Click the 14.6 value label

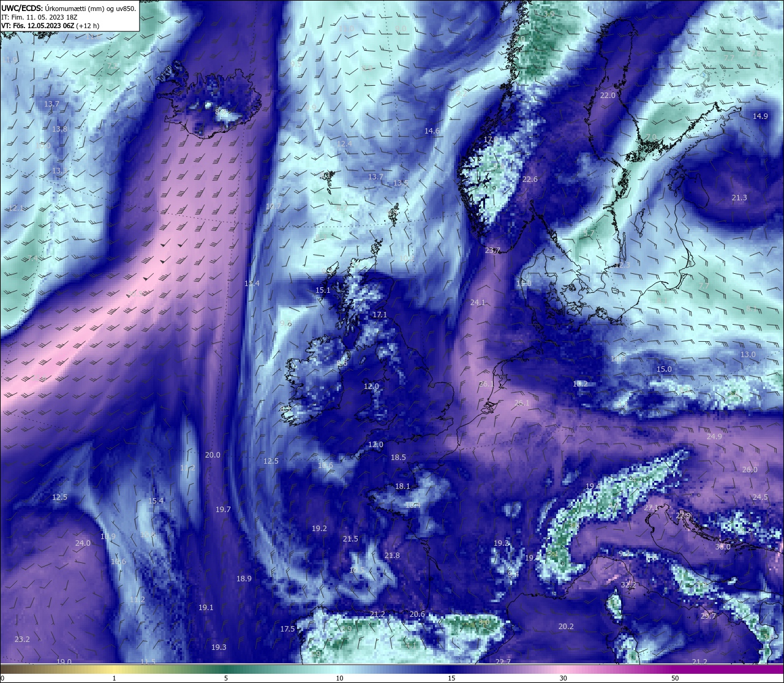[432, 130]
